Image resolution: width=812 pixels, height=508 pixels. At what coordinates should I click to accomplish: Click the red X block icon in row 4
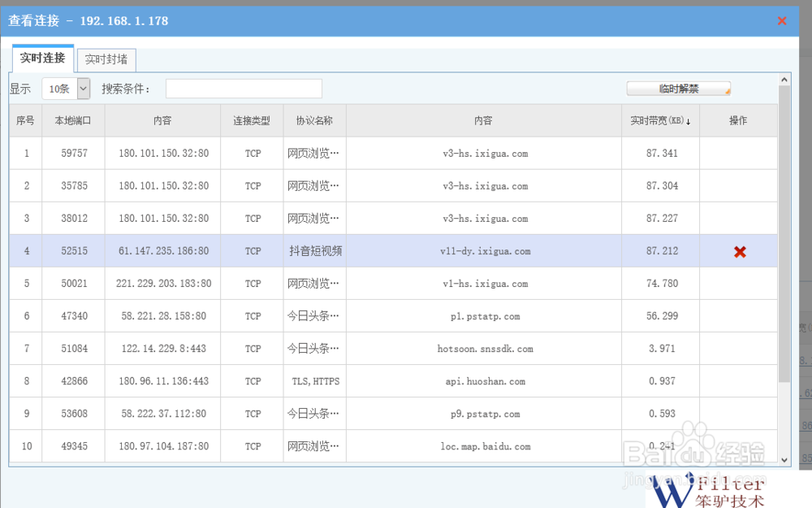click(x=740, y=251)
